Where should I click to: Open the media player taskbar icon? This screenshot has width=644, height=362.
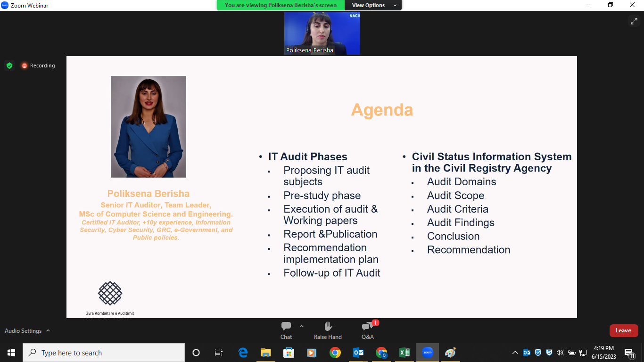pyautogui.click(x=311, y=353)
